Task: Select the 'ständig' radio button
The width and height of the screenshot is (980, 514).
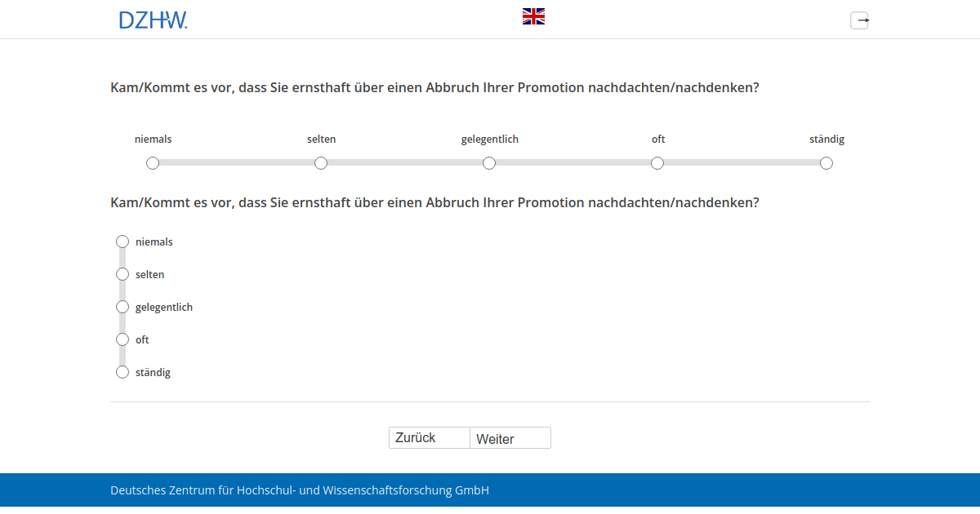Action: (122, 372)
